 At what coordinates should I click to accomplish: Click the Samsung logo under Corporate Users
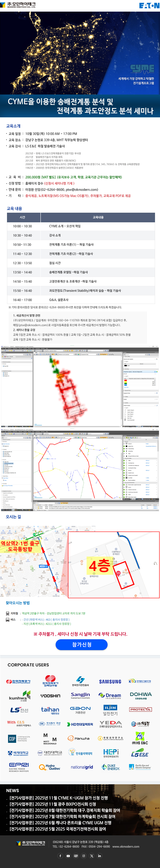[x=110, y=681]
